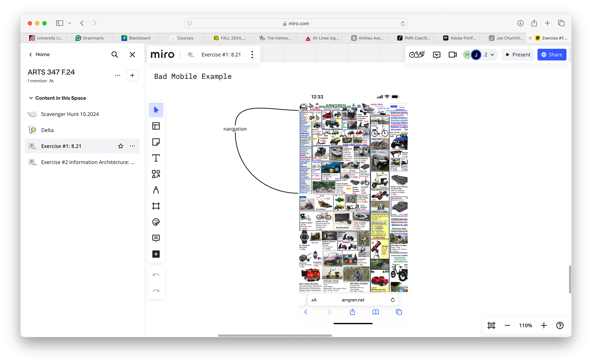Image resolution: width=592 pixels, height=364 pixels.
Task: Open the Miro logo home link
Action: [162, 55]
